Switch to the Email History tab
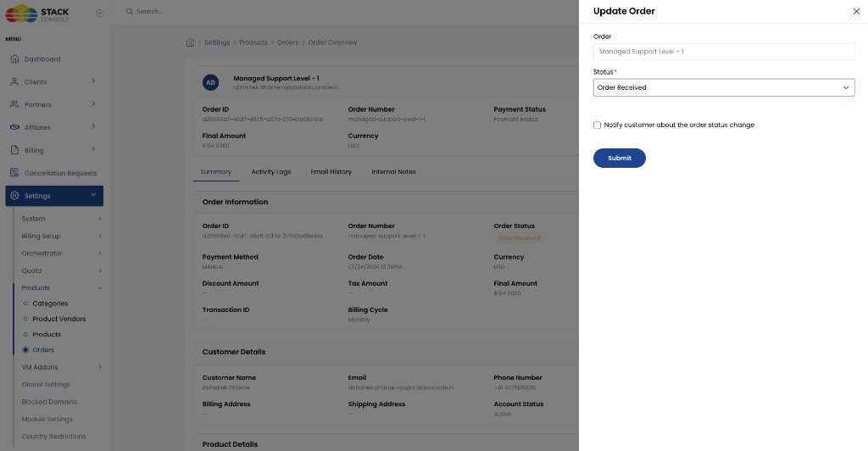This screenshot has width=868, height=451. (331, 171)
